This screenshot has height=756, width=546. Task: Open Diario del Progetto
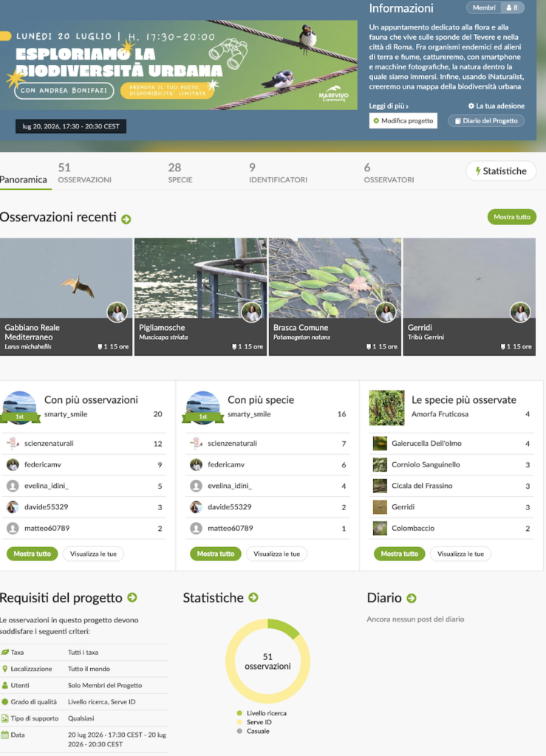486,121
